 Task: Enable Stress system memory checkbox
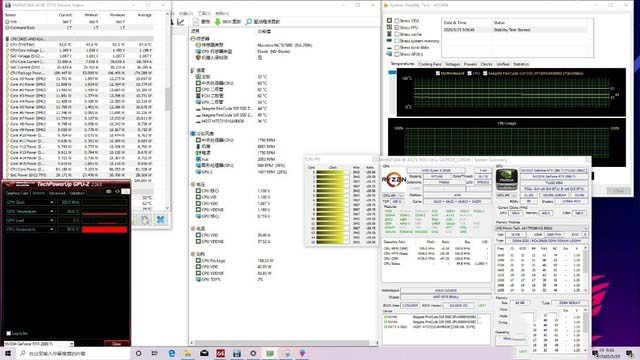pos(396,41)
